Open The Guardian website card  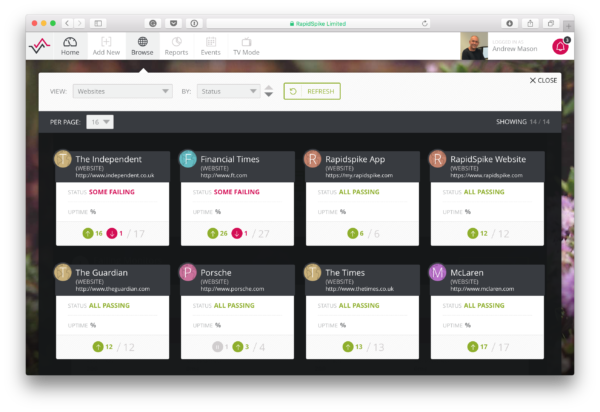112,312
